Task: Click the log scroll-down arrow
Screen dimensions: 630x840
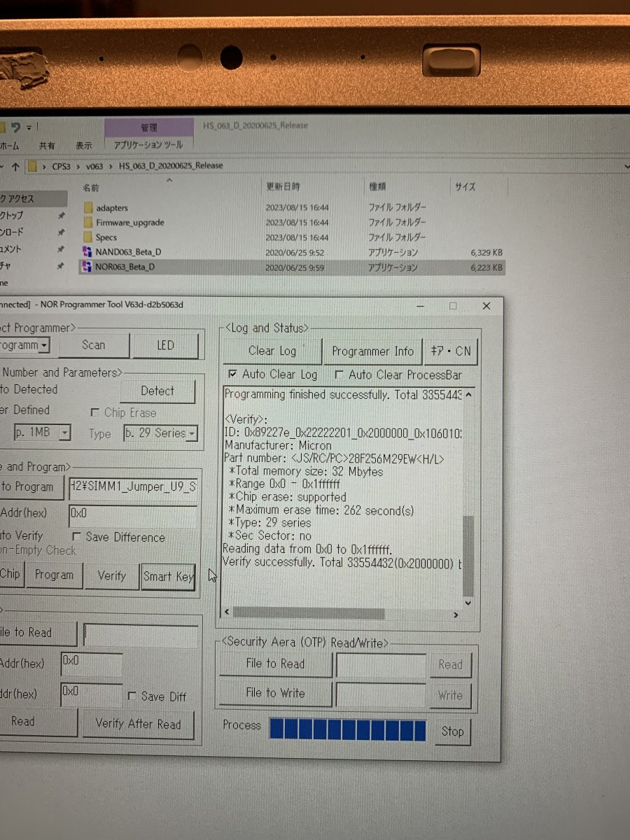Action: point(468,602)
